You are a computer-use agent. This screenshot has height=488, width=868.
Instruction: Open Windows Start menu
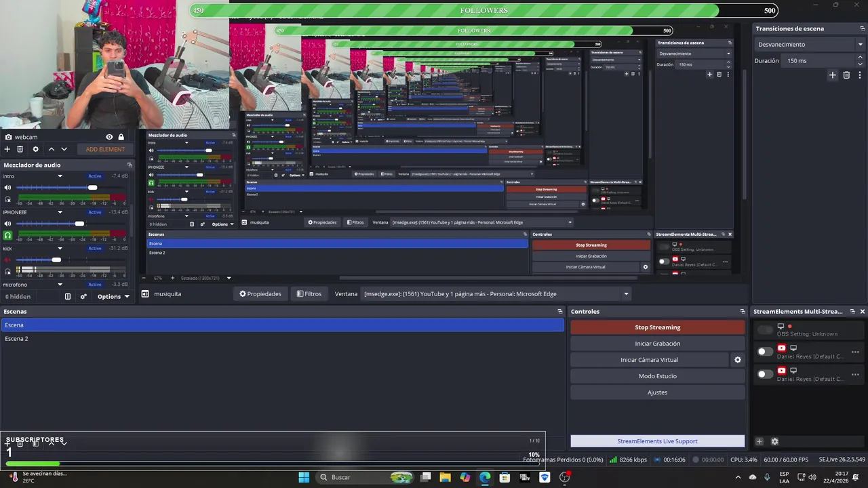[304, 477]
